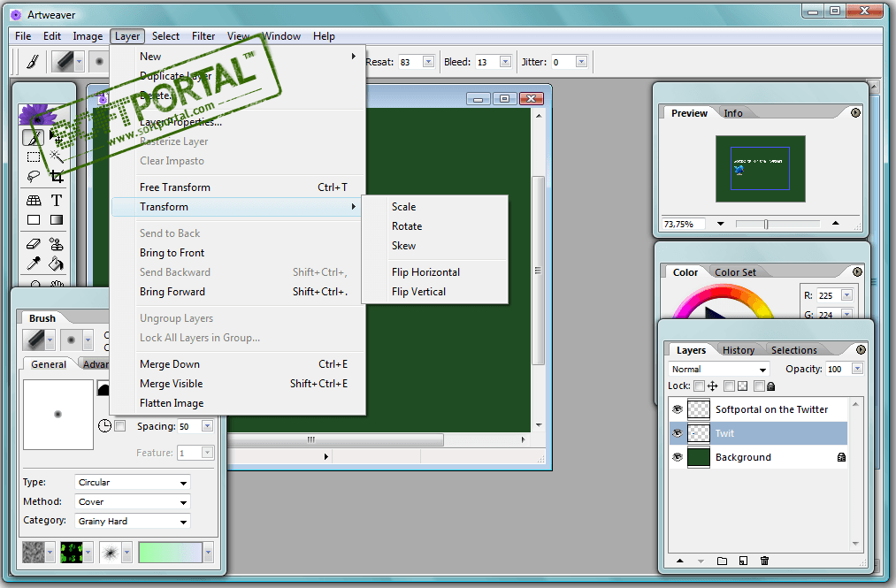
Task: Switch to the History tab
Action: 739,350
